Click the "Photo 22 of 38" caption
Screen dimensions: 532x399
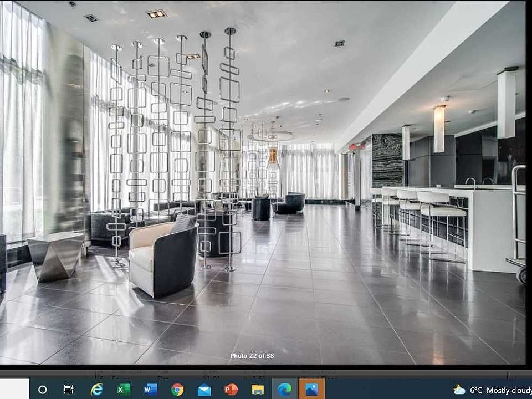pos(252,356)
